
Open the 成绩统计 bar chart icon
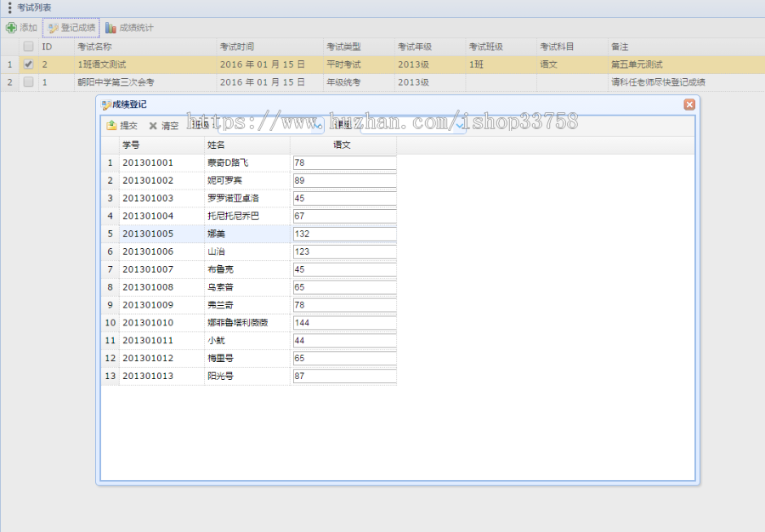112,27
